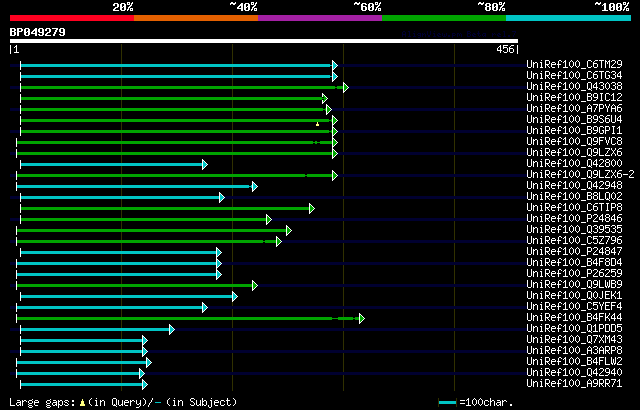The image size is (640, 410).
Task: Open the UniRef100_A7PYA6 hit label
Action: coord(574,108)
